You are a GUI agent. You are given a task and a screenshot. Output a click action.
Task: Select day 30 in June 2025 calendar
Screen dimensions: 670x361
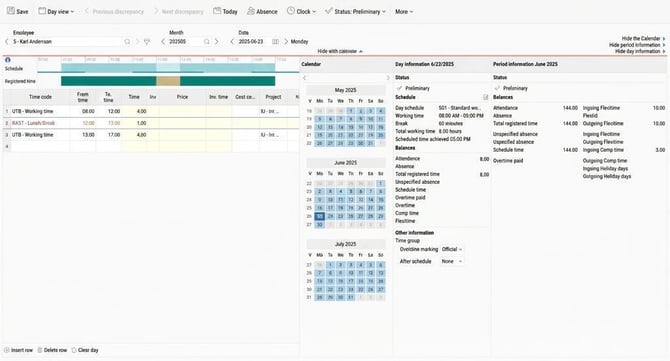click(x=319, y=225)
